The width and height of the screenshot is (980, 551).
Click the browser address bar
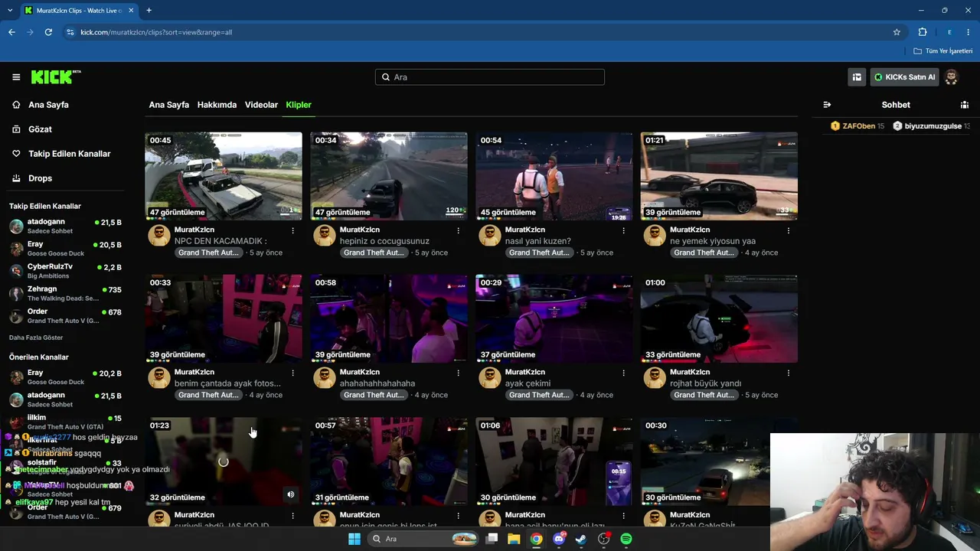tap(482, 32)
